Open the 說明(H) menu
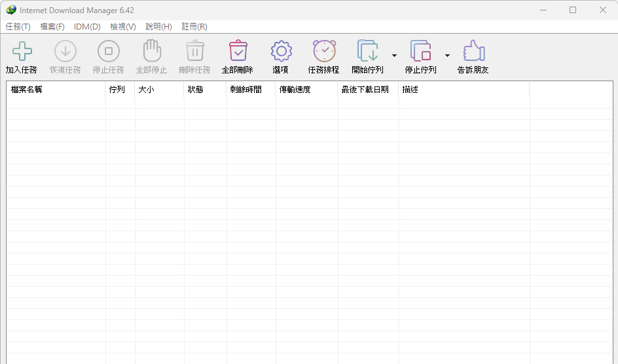 [x=158, y=27]
